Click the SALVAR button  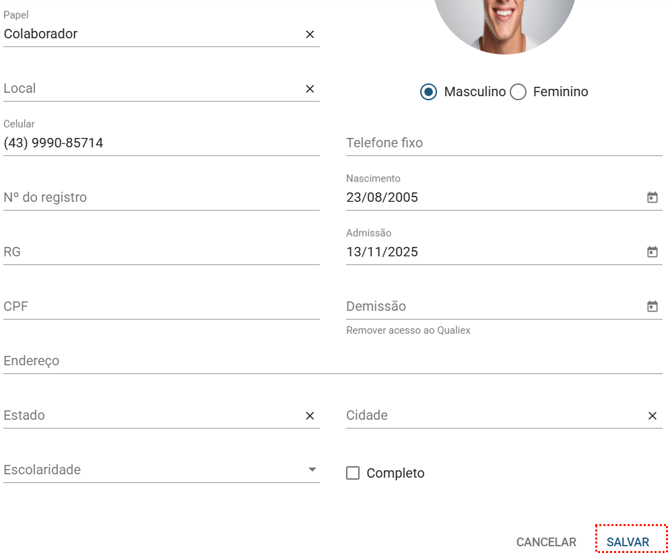[628, 542]
